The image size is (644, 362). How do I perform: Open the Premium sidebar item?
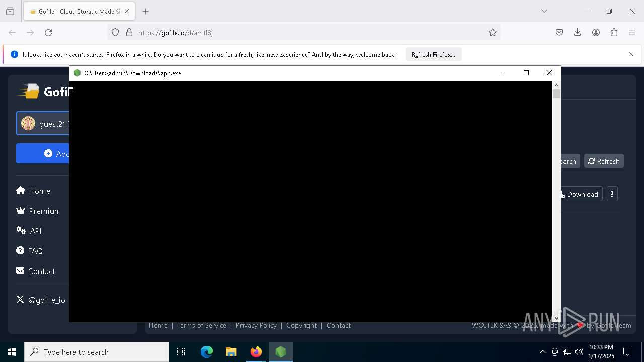click(x=38, y=211)
